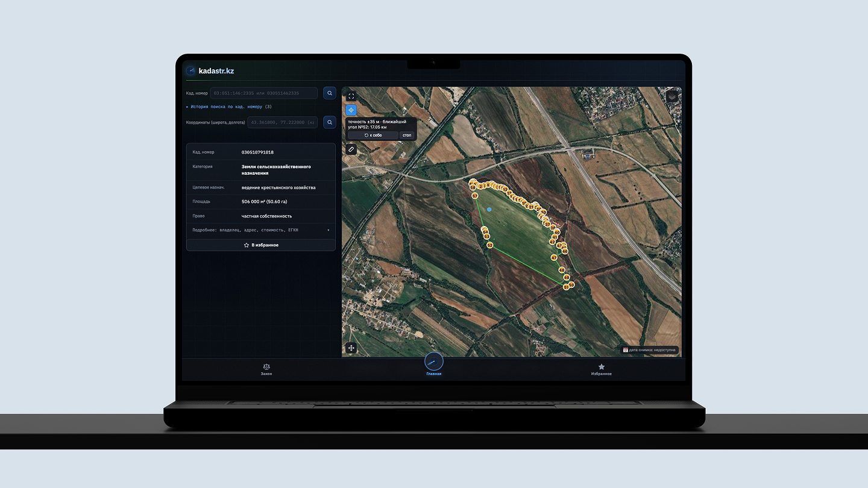Open the Избранное tab
The height and width of the screenshot is (488, 868).
pyautogui.click(x=601, y=369)
